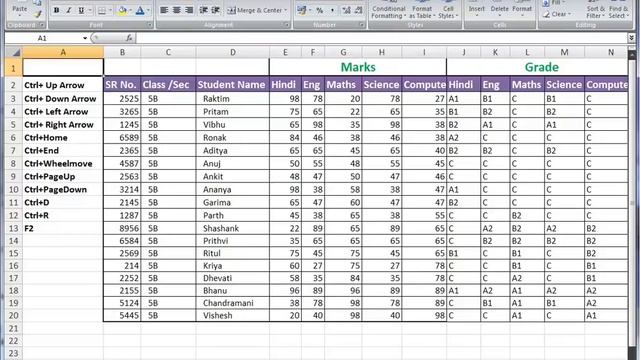Click Insert in the Cells group
640x360 pixels.
476,9
